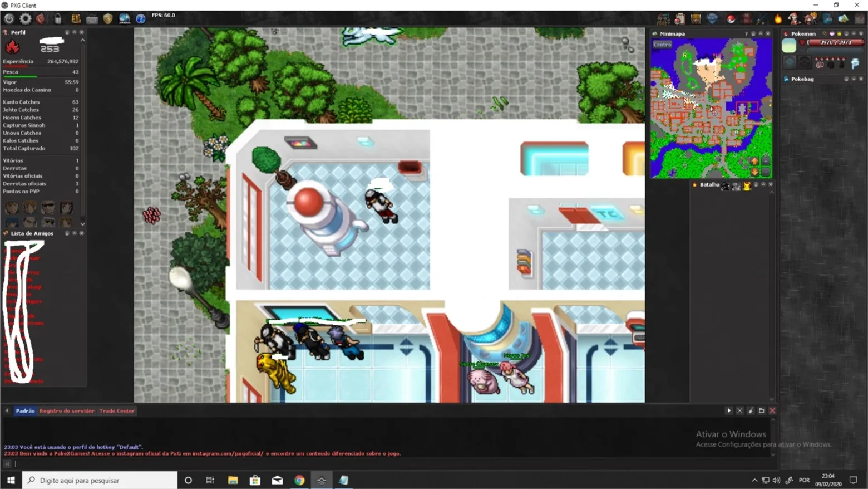Click the minimap orange up arrow

pyautogui.click(x=754, y=161)
